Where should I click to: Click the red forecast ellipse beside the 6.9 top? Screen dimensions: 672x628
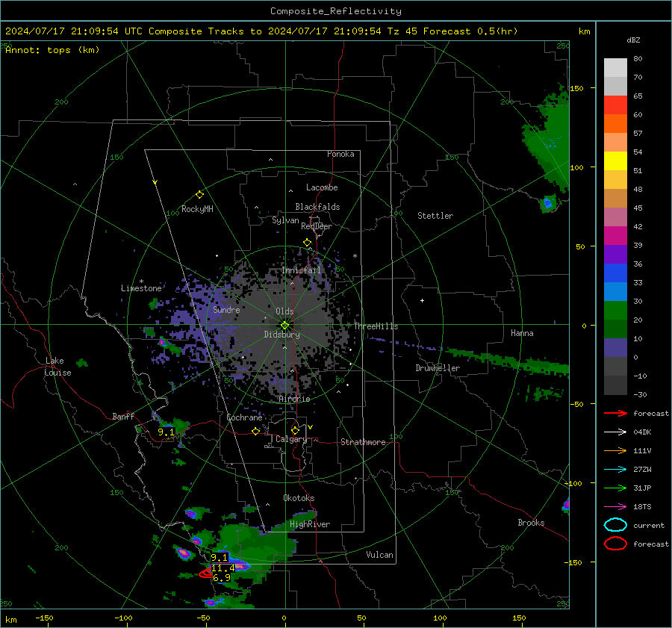click(x=207, y=573)
